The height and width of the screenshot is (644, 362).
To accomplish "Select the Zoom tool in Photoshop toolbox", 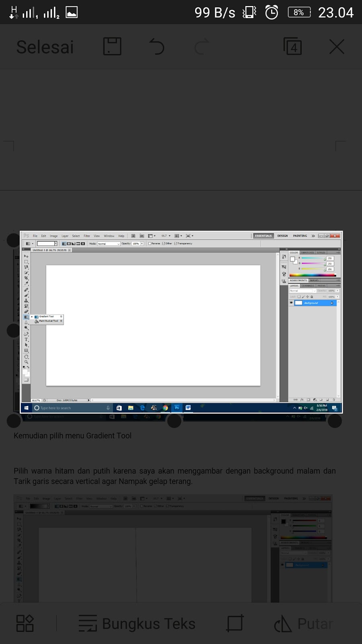I will [26, 362].
